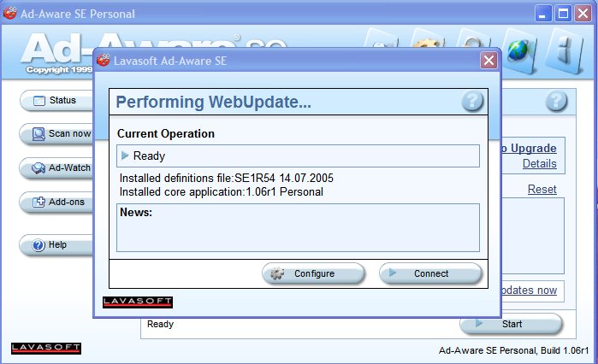Click the arrow icon on Connect
Viewport: 598px width, 364px height.
(x=393, y=273)
